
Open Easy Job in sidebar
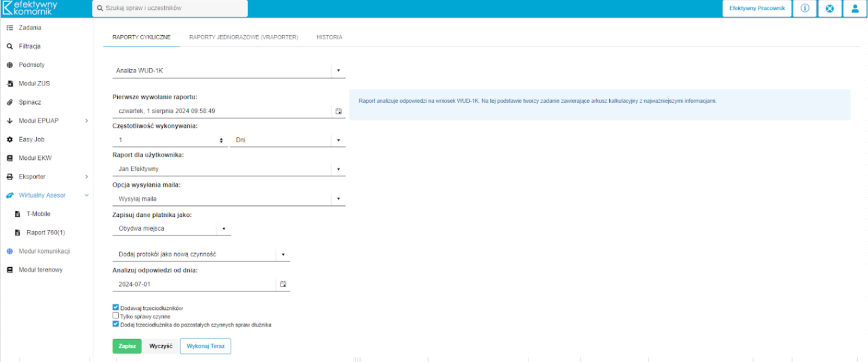pos(31,140)
